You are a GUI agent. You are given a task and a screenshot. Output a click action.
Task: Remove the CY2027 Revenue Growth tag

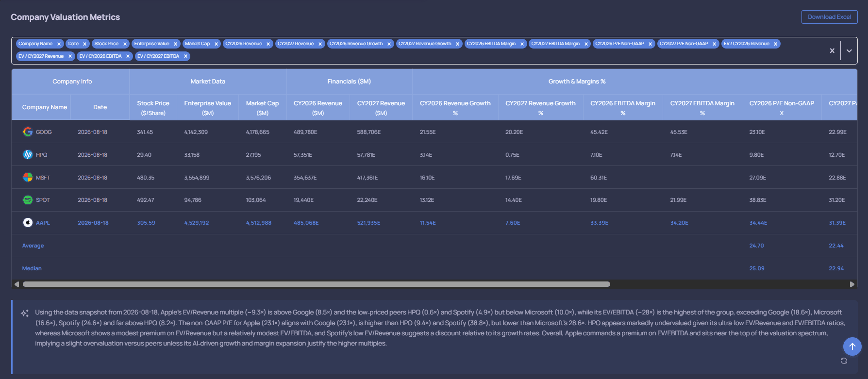[457, 44]
